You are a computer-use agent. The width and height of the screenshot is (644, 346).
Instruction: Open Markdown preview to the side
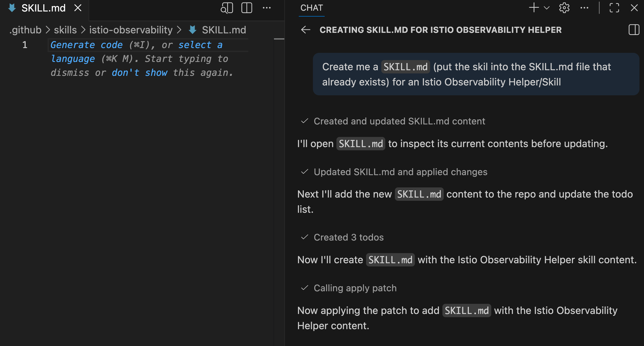[x=226, y=8]
